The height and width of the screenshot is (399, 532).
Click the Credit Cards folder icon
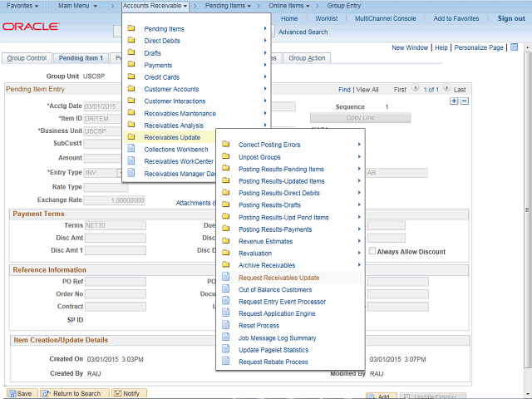[131, 76]
